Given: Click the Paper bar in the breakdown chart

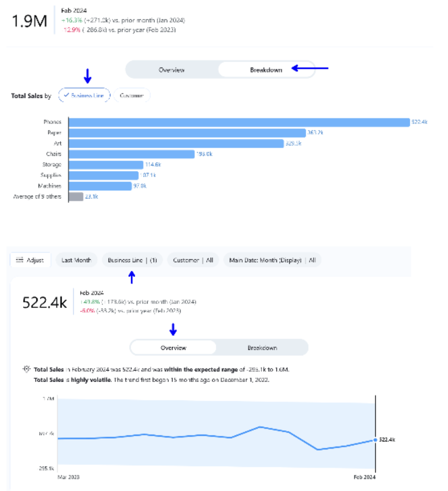Looking at the screenshot, I should tap(184, 132).
